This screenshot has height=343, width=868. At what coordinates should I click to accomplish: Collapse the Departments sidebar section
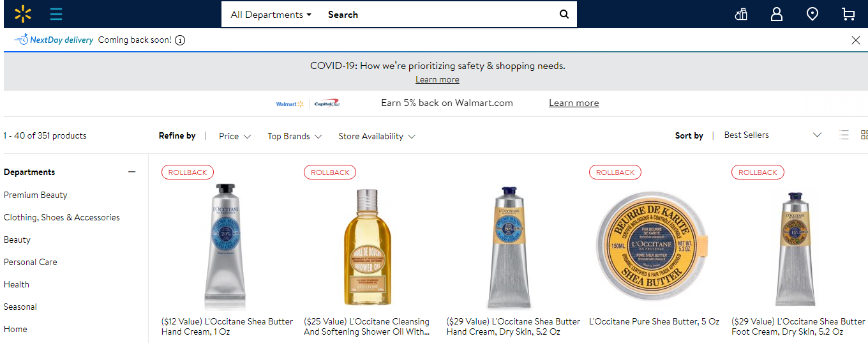click(131, 172)
